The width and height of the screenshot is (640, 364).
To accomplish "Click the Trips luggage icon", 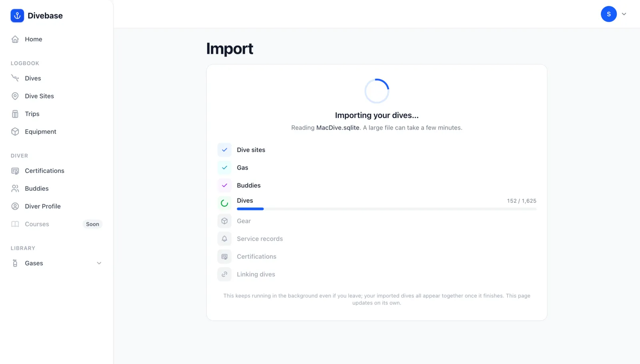I will coord(15,114).
